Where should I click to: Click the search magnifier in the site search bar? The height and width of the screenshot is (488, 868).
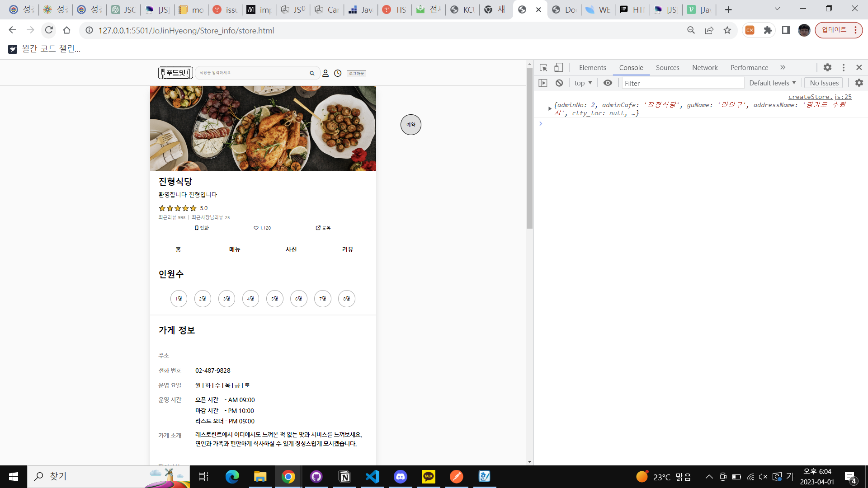pyautogui.click(x=312, y=73)
